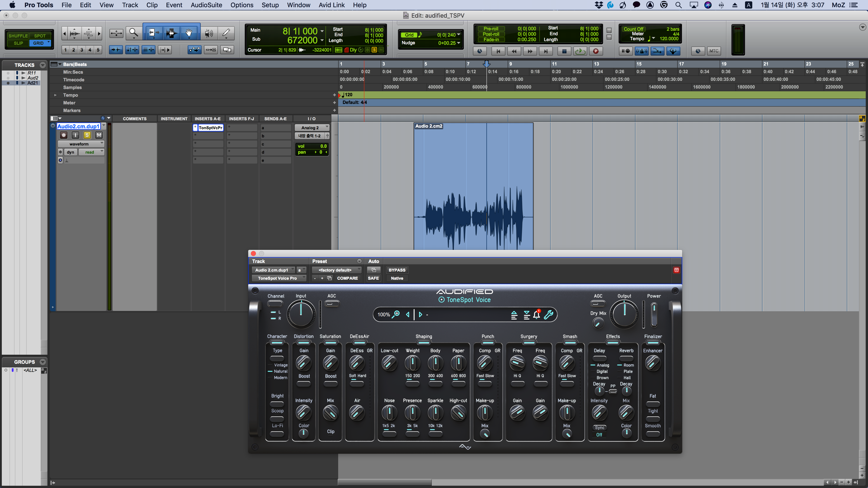The height and width of the screenshot is (488, 868).
Task: Select the Trim tool
Action: click(x=154, y=33)
